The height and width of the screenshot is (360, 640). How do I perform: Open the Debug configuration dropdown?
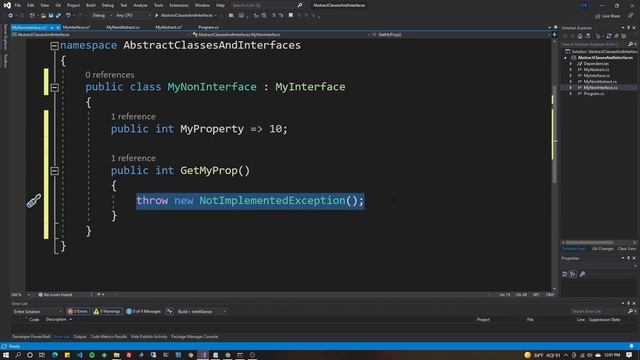[101, 15]
